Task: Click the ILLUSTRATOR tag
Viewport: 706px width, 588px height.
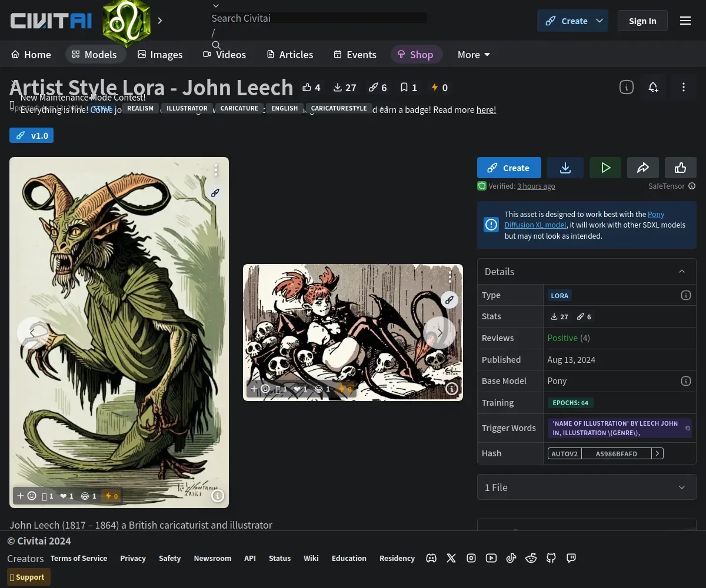Action: (187, 108)
